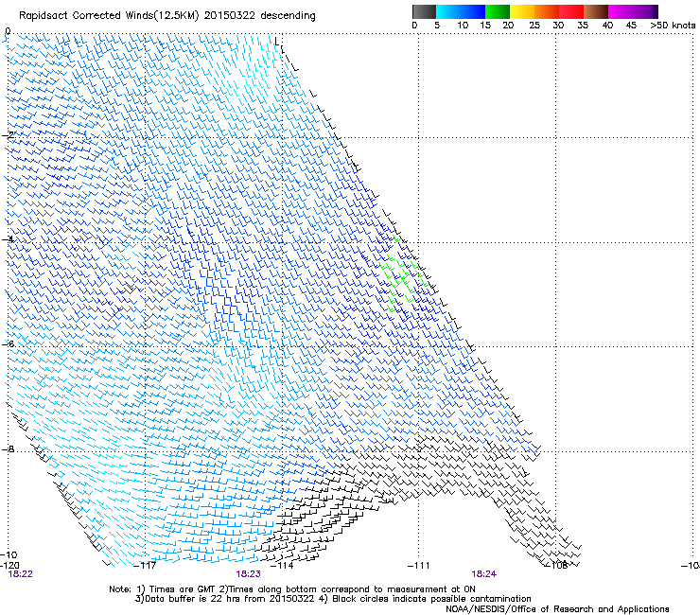Click the '-8' latitude axis label
The height and width of the screenshot is (615, 700).
8,448
